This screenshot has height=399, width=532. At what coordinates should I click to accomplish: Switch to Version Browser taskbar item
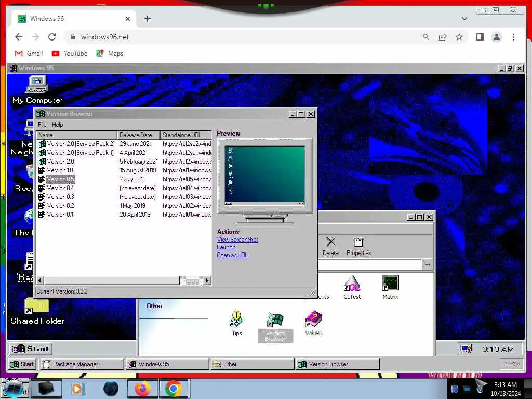pyautogui.click(x=338, y=364)
